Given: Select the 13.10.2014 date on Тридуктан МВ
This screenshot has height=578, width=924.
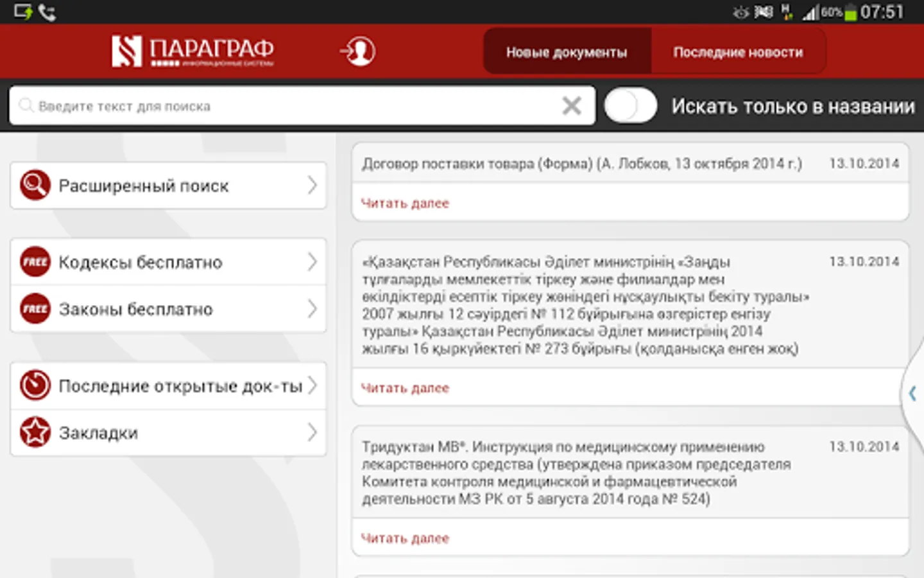Looking at the screenshot, I should (864, 446).
